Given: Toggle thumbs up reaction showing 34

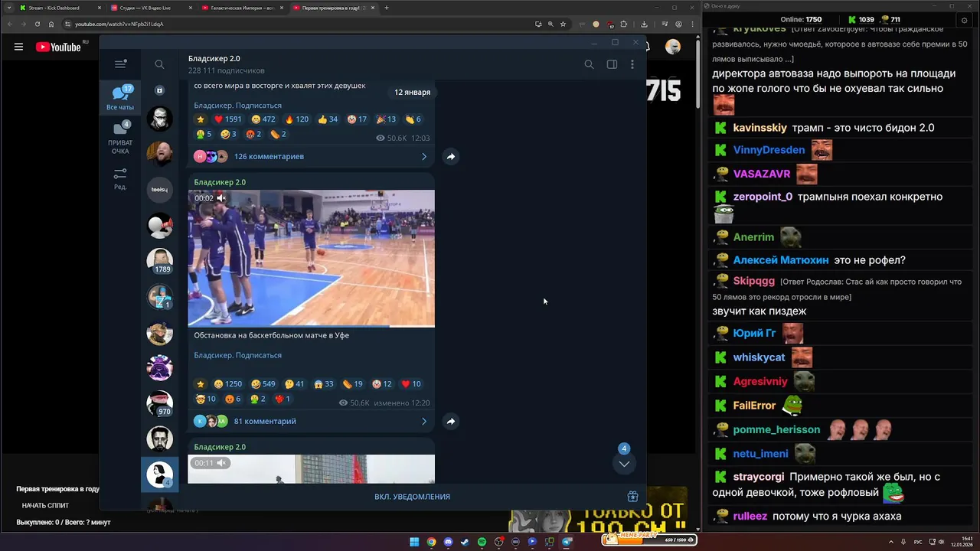Looking at the screenshot, I should [328, 119].
